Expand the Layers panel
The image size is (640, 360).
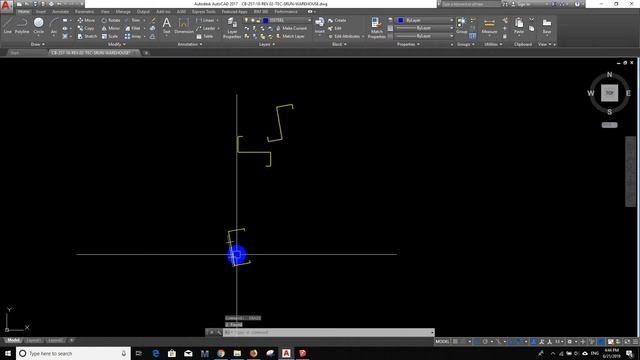click(x=267, y=44)
